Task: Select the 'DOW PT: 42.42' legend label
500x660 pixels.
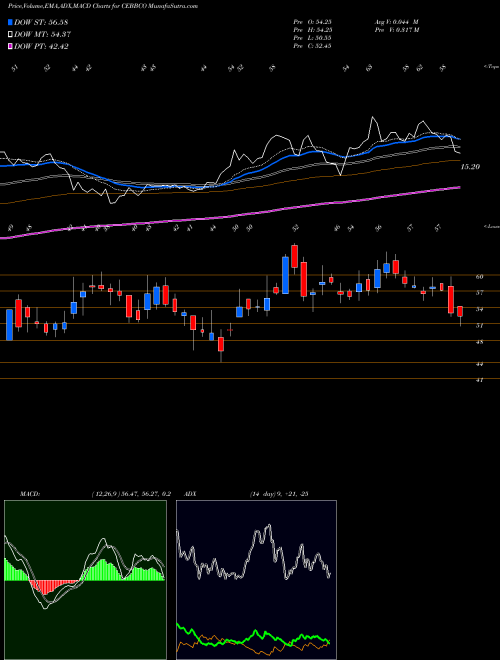Action: (x=41, y=47)
